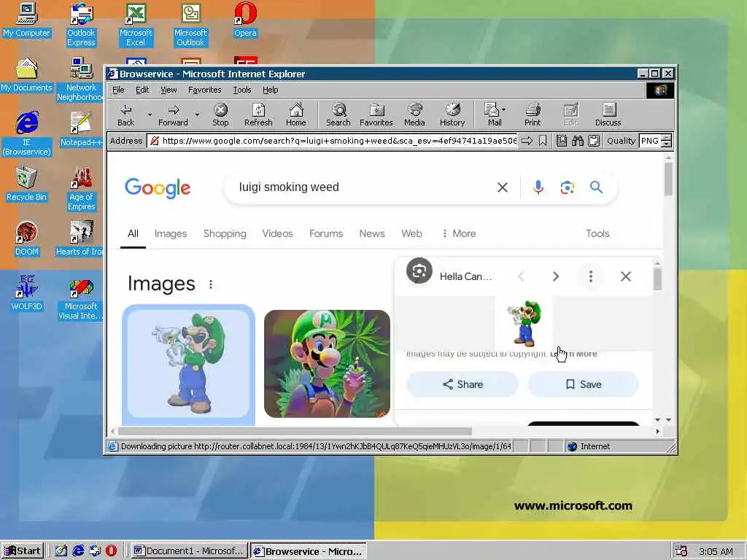747x560 pixels.
Task: Click the Discuss toolbar button
Action: pyautogui.click(x=608, y=115)
